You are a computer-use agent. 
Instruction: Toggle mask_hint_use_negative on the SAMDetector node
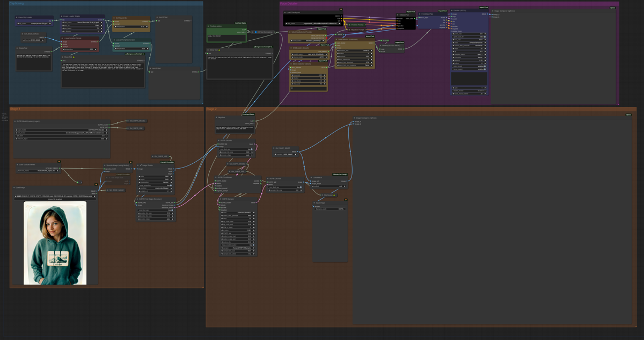[x=355, y=65]
